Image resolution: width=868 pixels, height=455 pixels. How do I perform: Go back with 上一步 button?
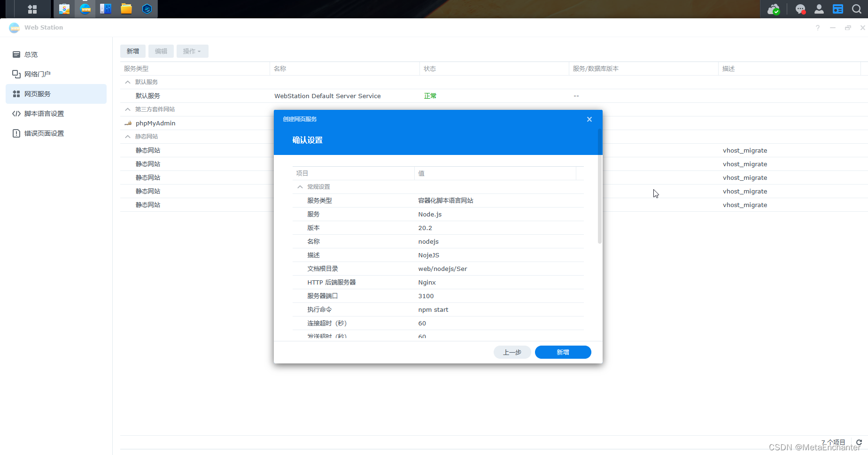(x=512, y=352)
